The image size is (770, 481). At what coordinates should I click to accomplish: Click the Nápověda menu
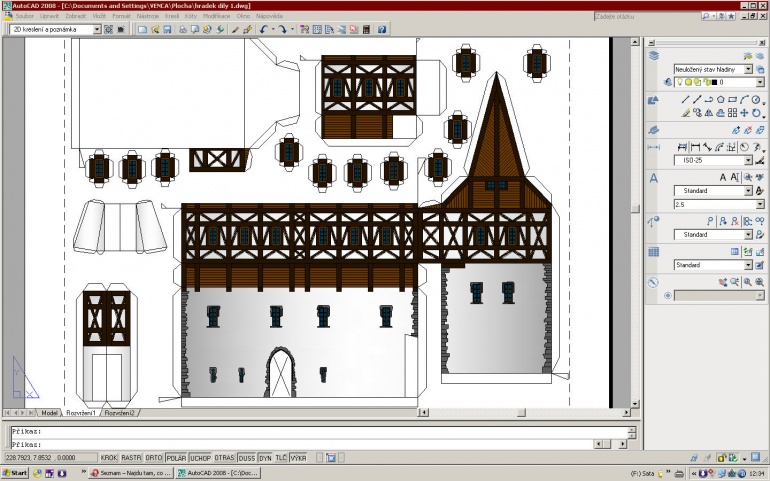point(269,16)
